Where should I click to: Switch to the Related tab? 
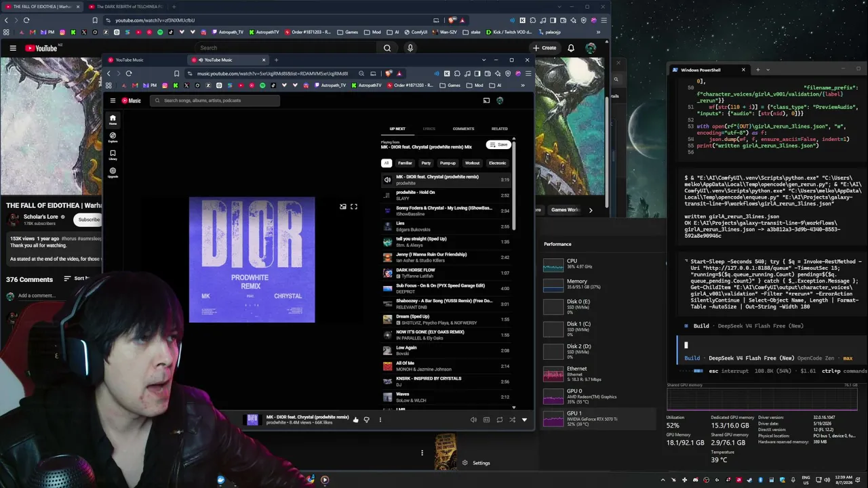click(x=500, y=129)
